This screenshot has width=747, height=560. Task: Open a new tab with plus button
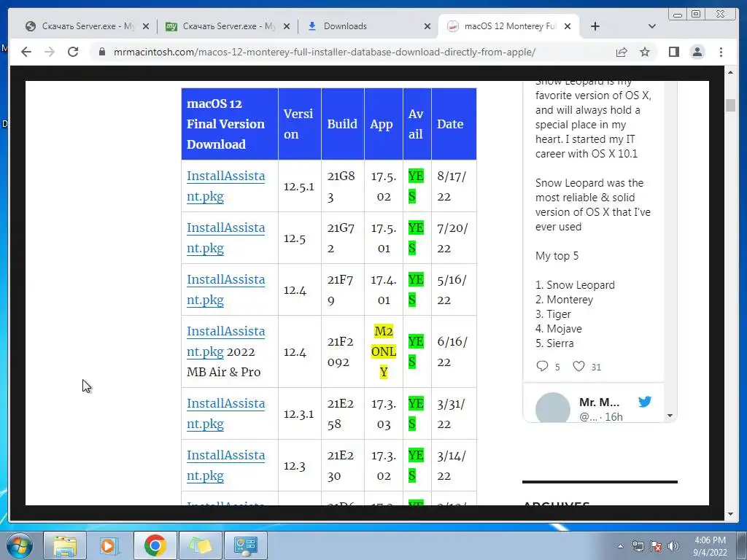click(x=595, y=26)
